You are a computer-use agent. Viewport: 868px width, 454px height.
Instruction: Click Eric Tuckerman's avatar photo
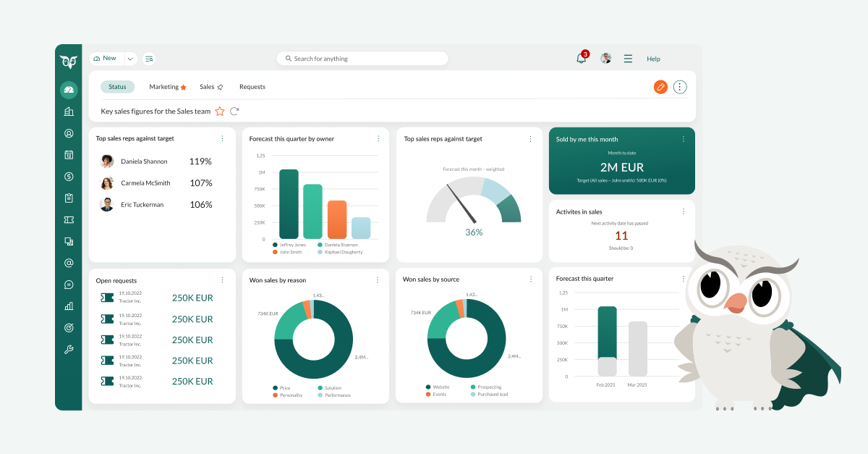(x=107, y=204)
